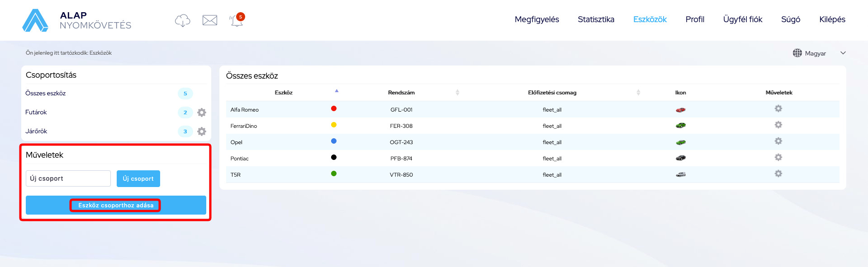Click the ALAP Nyomkövetés logo
Image resolution: width=868 pixels, height=267 pixels.
(x=77, y=20)
